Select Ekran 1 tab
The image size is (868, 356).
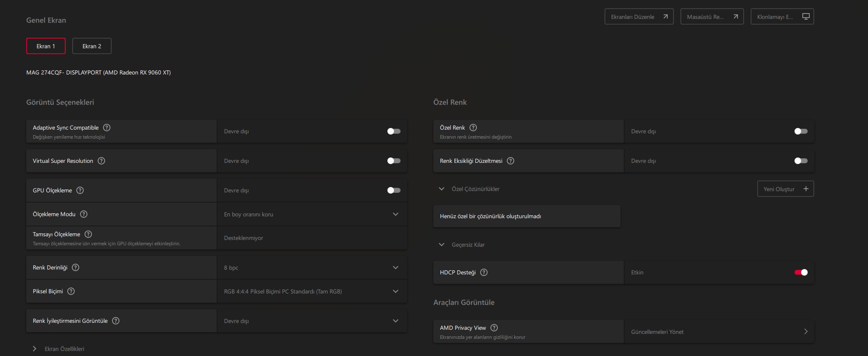click(46, 46)
